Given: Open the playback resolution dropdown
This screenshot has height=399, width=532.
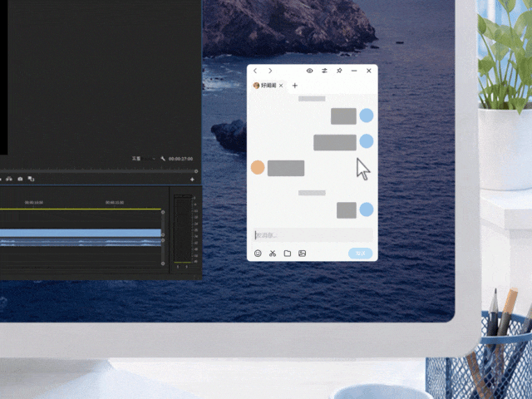Looking at the screenshot, I should point(149,159).
